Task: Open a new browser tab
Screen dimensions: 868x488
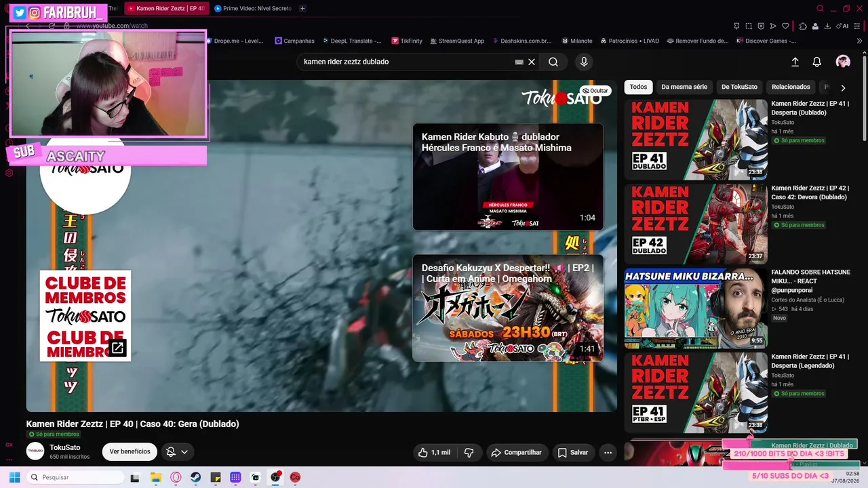Action: tap(302, 9)
